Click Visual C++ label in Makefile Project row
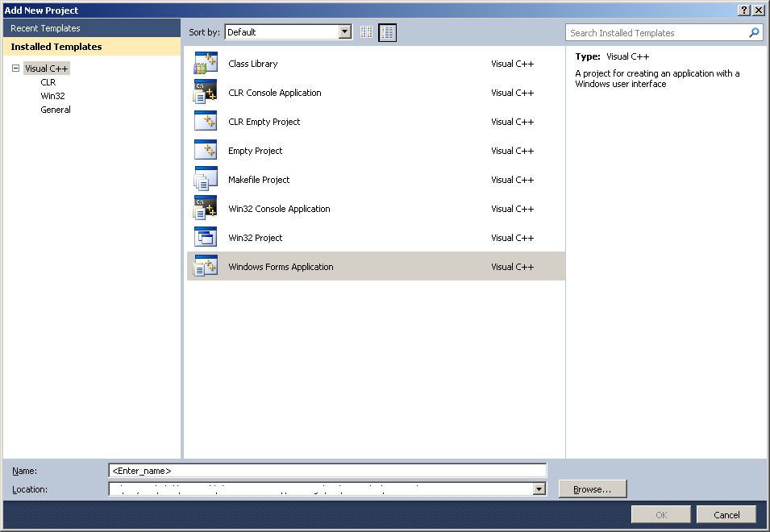Screen dimensions: 770x532 click(x=512, y=179)
